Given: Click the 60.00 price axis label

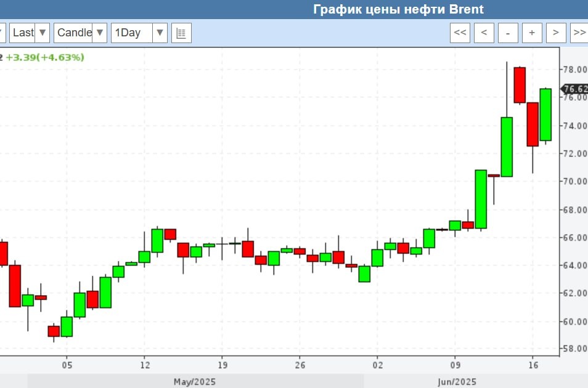Looking at the screenshot, I should pyautogui.click(x=576, y=321).
